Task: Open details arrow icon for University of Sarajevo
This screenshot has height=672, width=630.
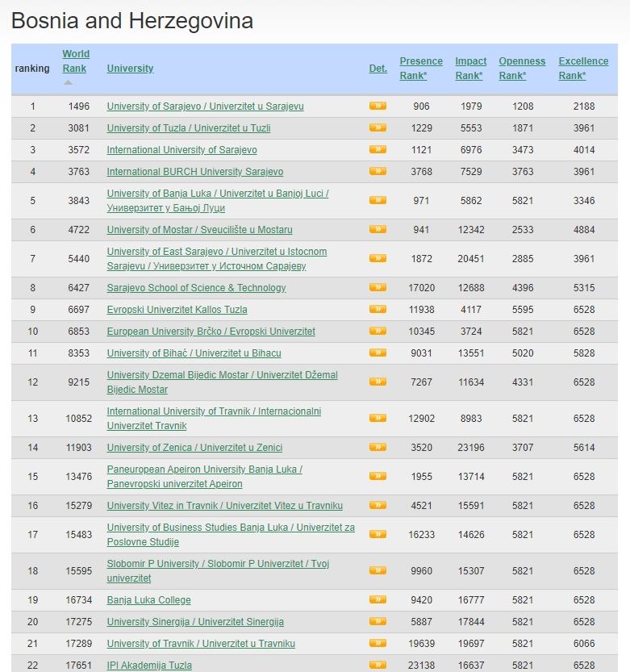Action: (378, 106)
